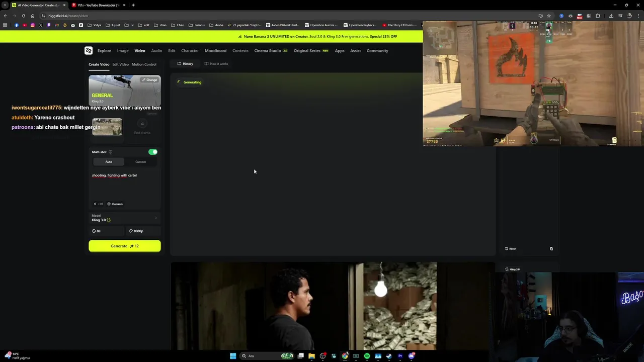Open the How it works tab
Screen dimensions: 644x362
(x=216, y=64)
